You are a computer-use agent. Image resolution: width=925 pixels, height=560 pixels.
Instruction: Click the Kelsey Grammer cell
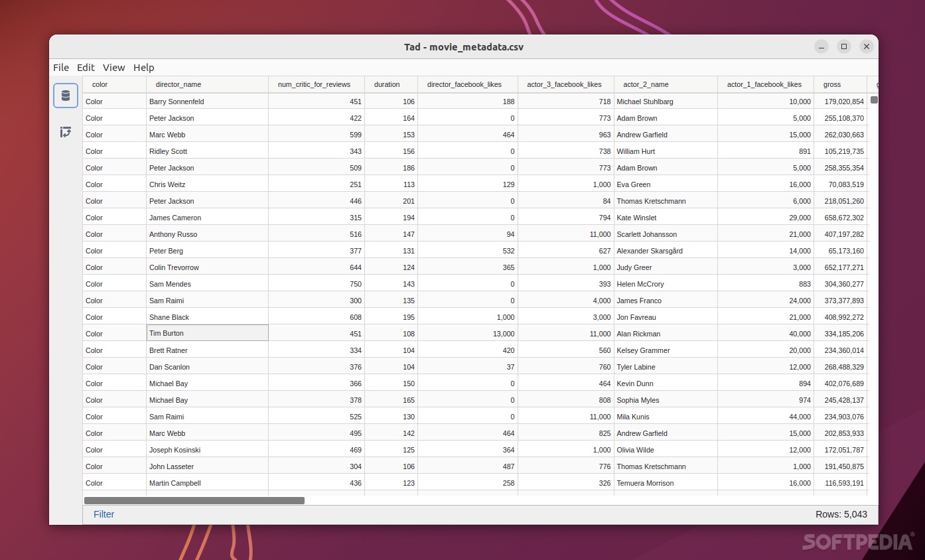[666, 350]
